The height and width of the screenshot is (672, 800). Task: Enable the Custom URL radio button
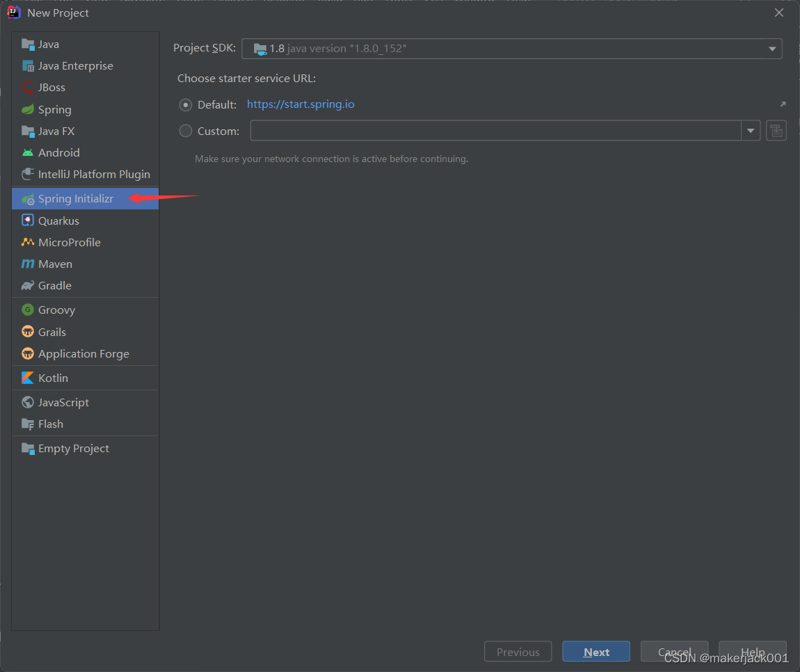186,131
